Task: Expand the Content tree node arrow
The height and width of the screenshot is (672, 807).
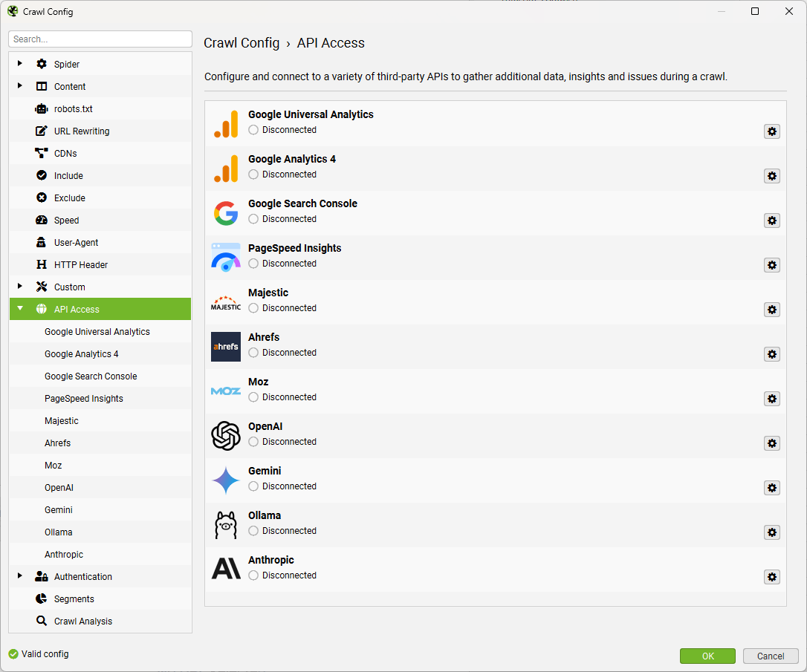Action: click(x=19, y=86)
